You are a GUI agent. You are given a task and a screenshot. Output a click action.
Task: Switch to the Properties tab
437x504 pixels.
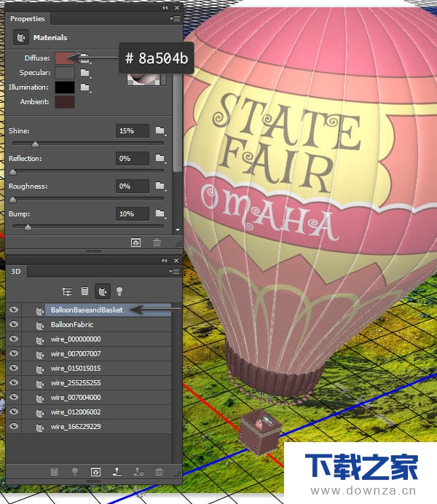tap(28, 19)
